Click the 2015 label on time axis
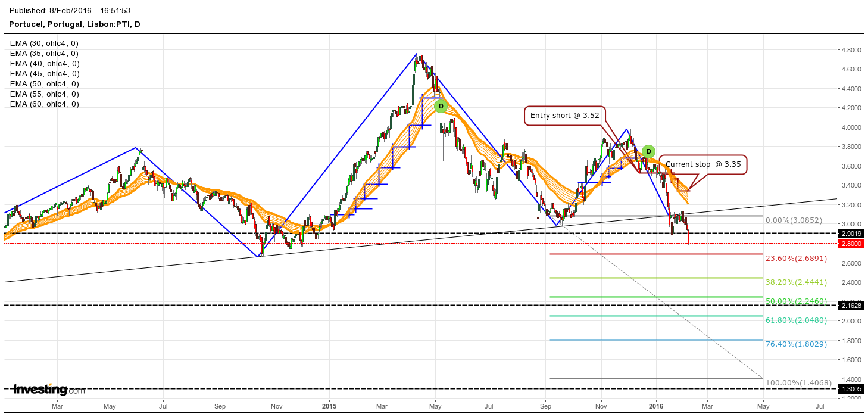The width and height of the screenshot is (868, 414). (x=329, y=406)
